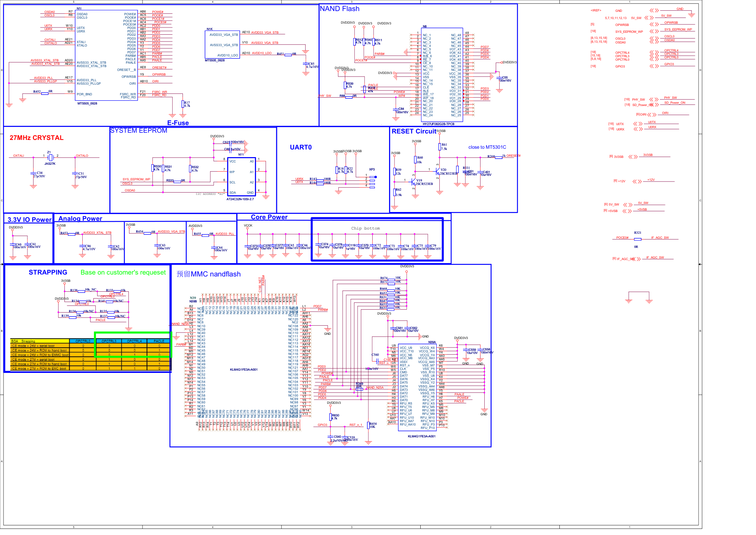Click the green "Base on customer's requeset" note
This screenshot has height=535, width=756.
tap(123, 272)
